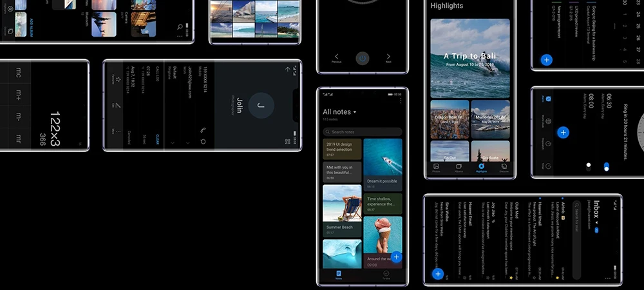Expand the Default ringtone chevron
Screen dimensions: 644x290
tap(173, 142)
